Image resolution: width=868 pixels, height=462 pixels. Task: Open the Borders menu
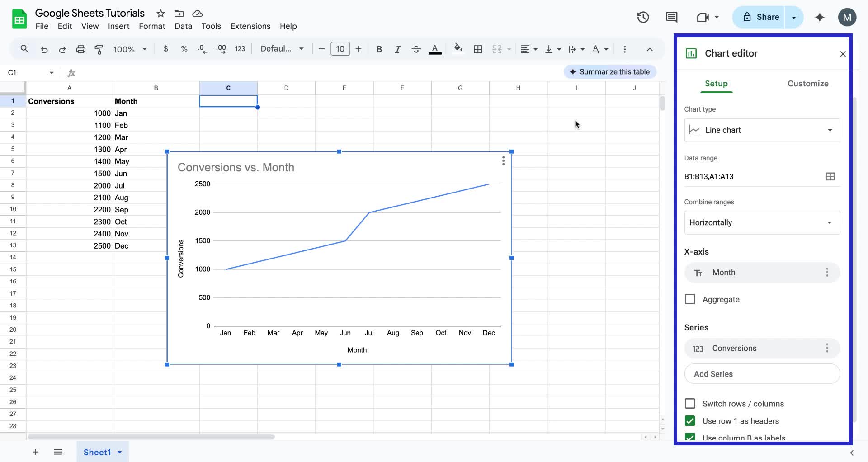[x=478, y=49]
